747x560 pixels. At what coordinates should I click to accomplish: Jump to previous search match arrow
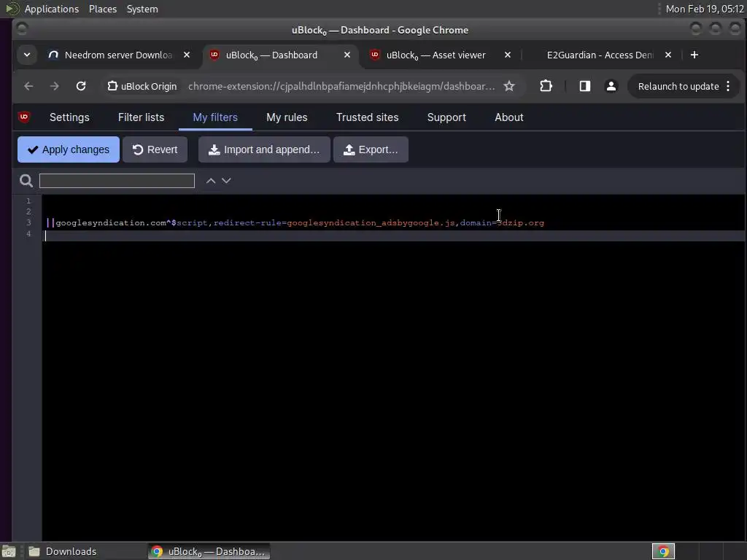pyautogui.click(x=211, y=181)
